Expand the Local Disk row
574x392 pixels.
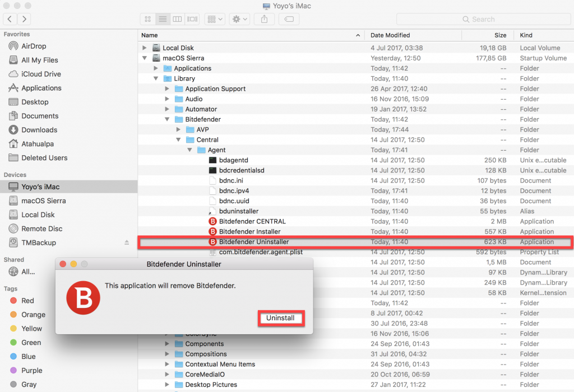click(144, 48)
